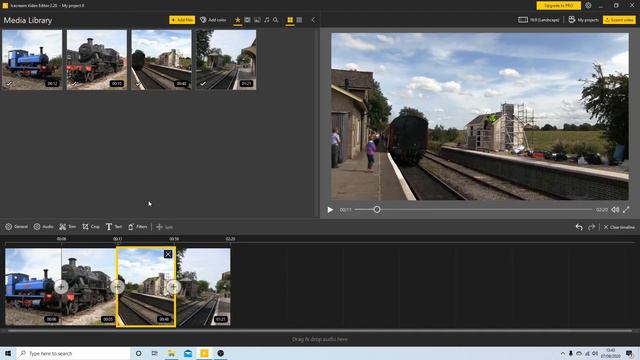Open Windows notification center
The image size is (640, 360).
(x=629, y=353)
